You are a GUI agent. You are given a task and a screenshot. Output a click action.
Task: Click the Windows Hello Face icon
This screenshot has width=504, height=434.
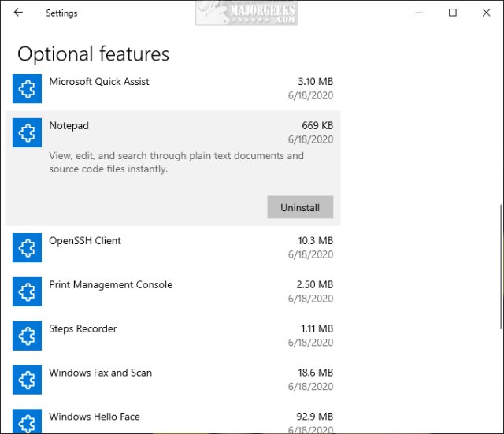click(27, 421)
